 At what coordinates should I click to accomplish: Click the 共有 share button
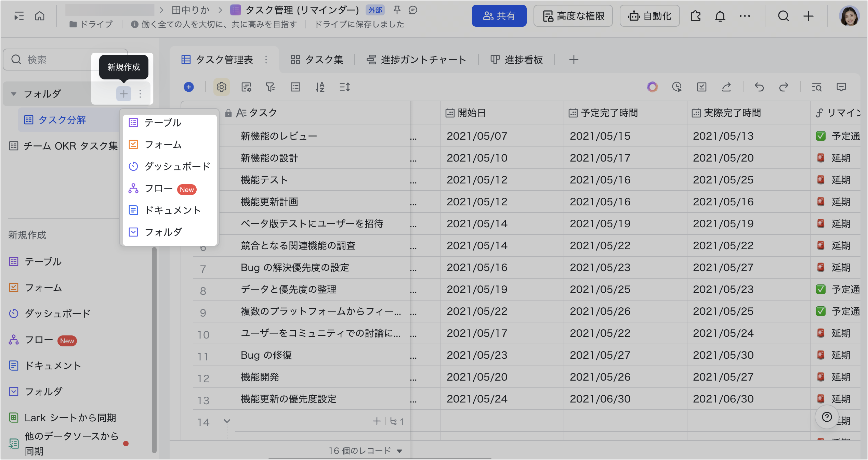pos(499,16)
